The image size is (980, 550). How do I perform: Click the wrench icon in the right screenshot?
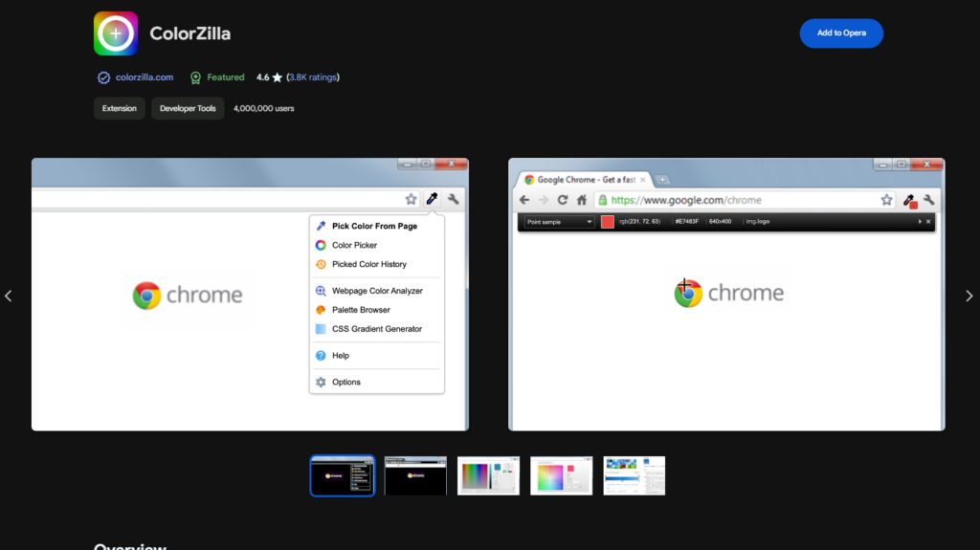(x=928, y=200)
